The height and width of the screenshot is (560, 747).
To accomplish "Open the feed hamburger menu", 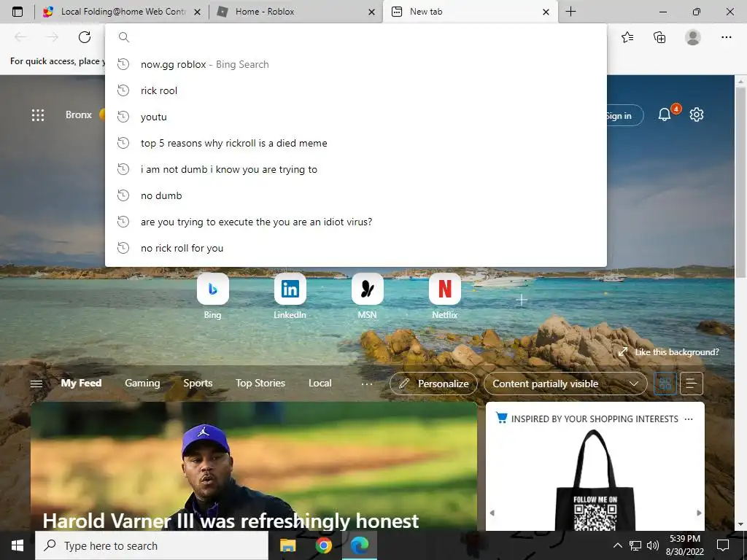I will coord(36,384).
